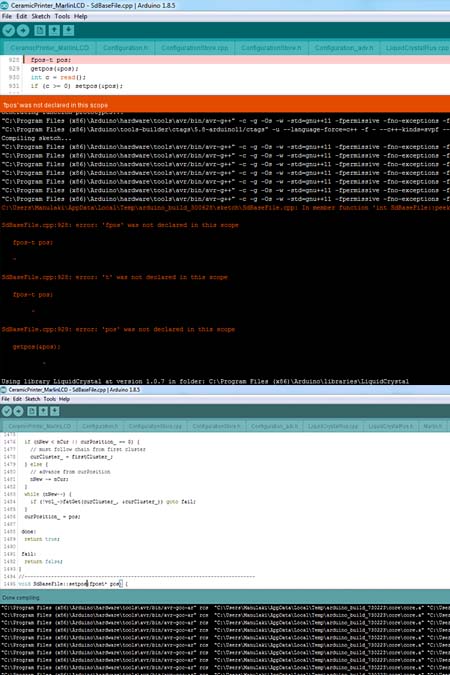Click line 1483 'while (nNew--)' code
450x675 pixels.
pyautogui.click(x=48, y=494)
